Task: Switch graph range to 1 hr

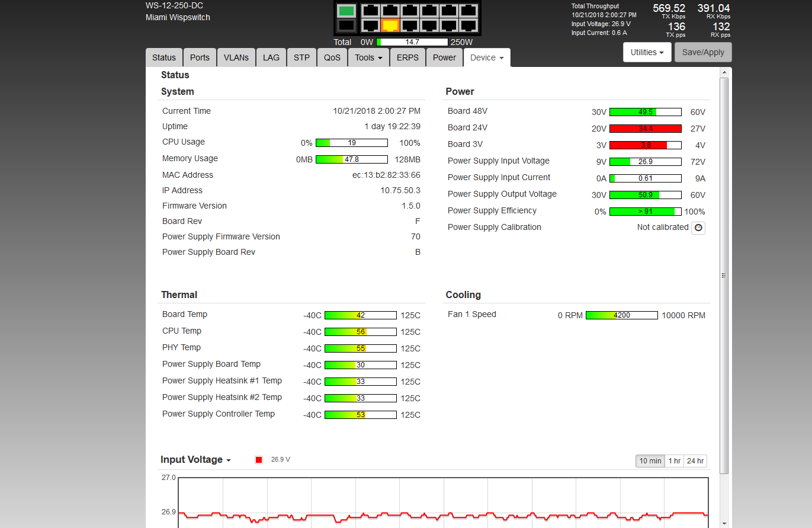Action: pyautogui.click(x=674, y=461)
